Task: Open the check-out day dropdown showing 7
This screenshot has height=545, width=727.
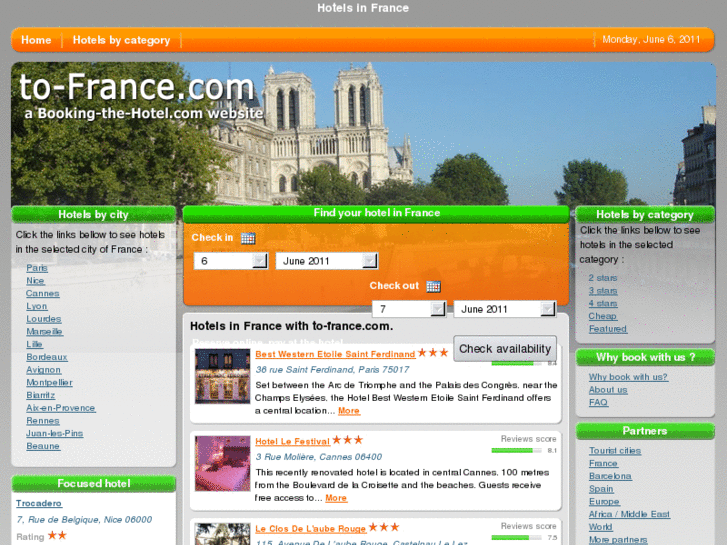Action: [409, 309]
